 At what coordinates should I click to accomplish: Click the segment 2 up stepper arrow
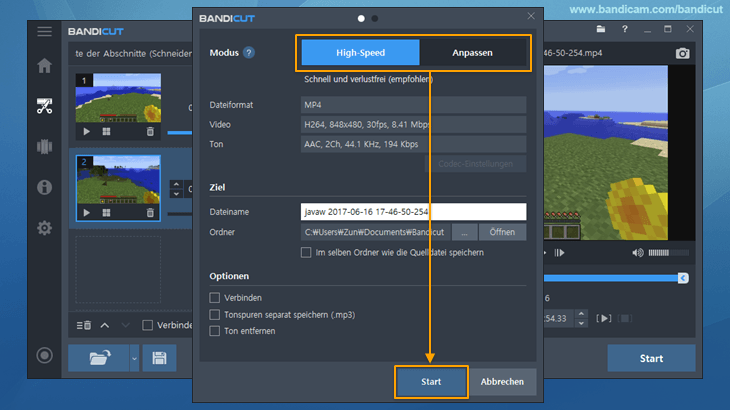tap(176, 185)
